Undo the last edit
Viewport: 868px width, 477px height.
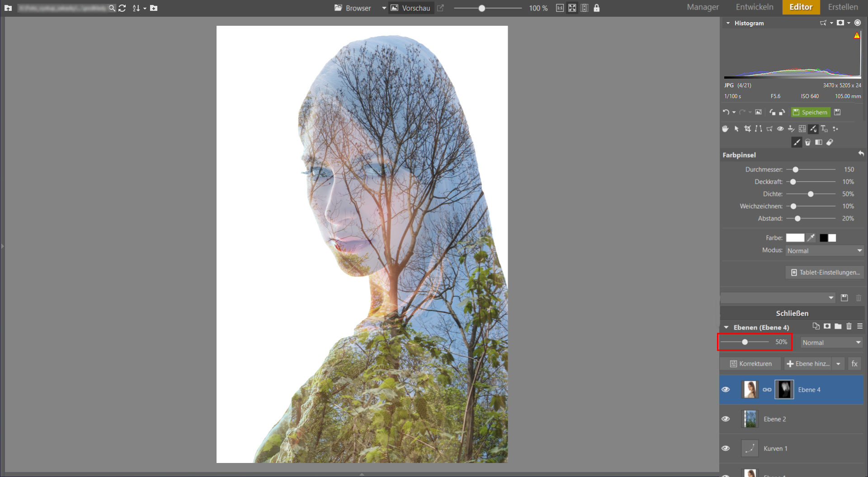[x=726, y=112]
